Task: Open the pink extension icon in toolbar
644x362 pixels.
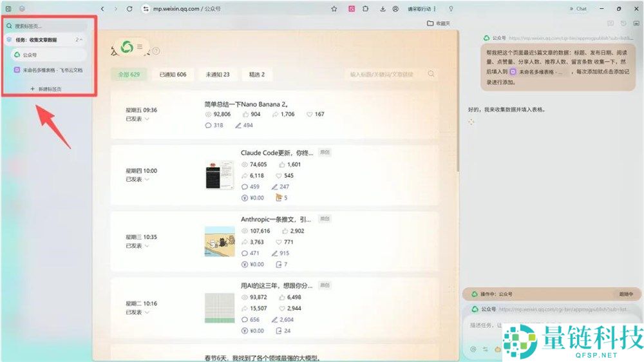Action: coord(352,8)
